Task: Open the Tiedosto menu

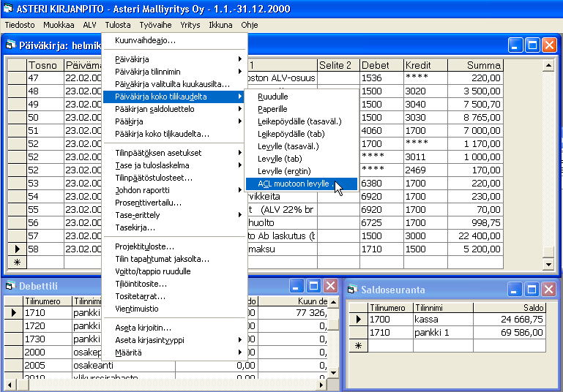Action: [x=20, y=25]
